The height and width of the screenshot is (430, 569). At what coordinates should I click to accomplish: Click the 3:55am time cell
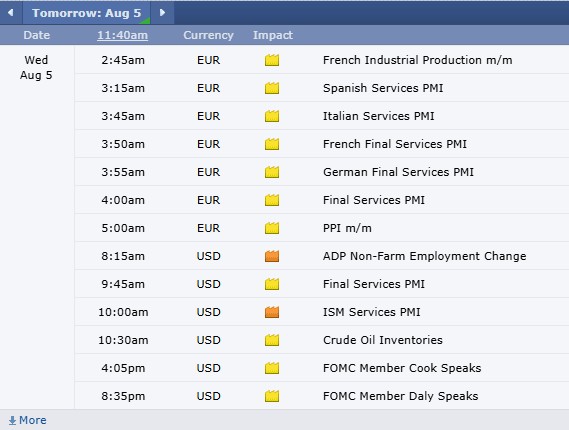tap(123, 172)
